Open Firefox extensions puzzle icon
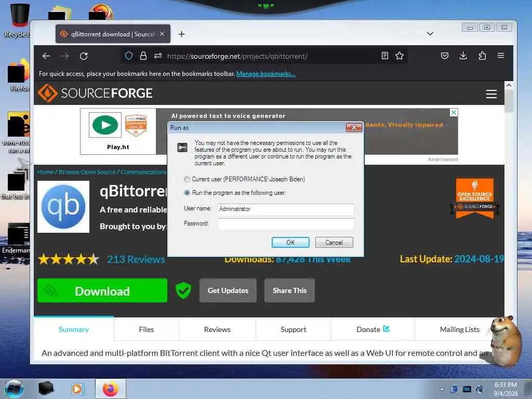The width and height of the screenshot is (532, 399). click(x=482, y=56)
